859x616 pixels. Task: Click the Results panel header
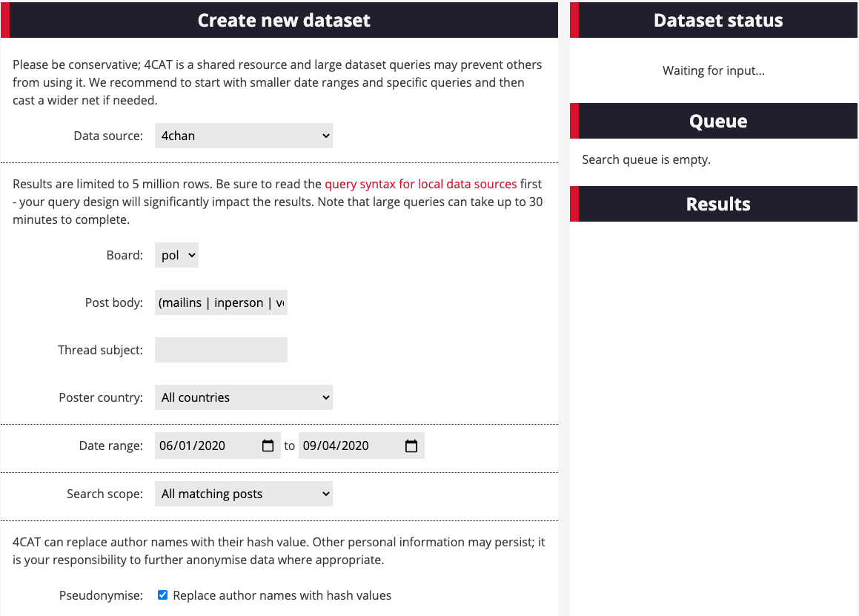tap(717, 204)
